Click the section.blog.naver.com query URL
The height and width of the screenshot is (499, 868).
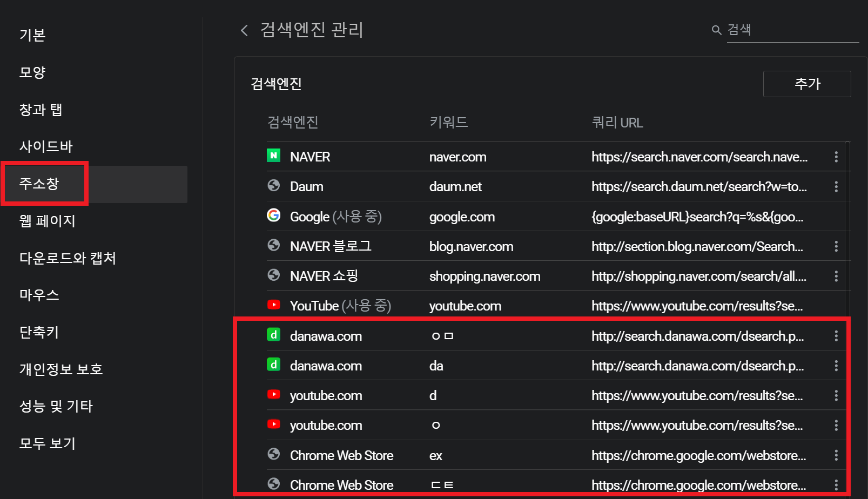coord(697,246)
